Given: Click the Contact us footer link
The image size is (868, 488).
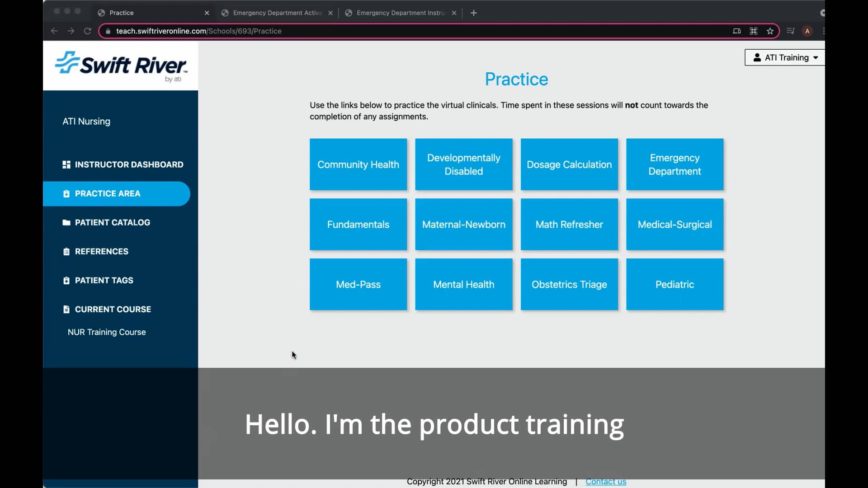Looking at the screenshot, I should (x=606, y=482).
